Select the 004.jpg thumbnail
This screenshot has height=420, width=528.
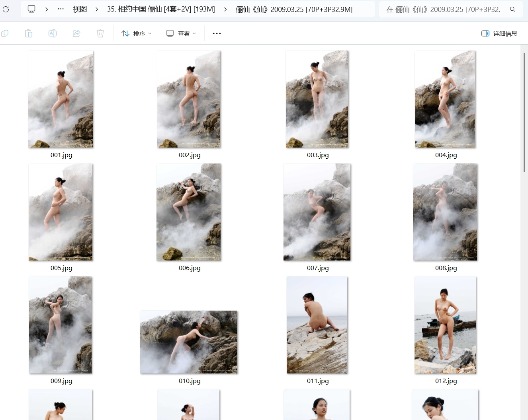[445, 99]
